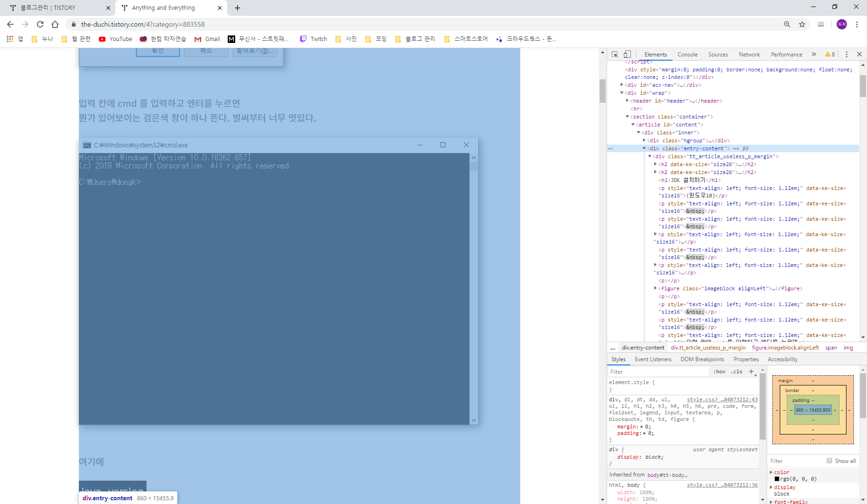Click the cmd.exe screenshot image on page
The height and width of the screenshot is (504, 867).
278,281
